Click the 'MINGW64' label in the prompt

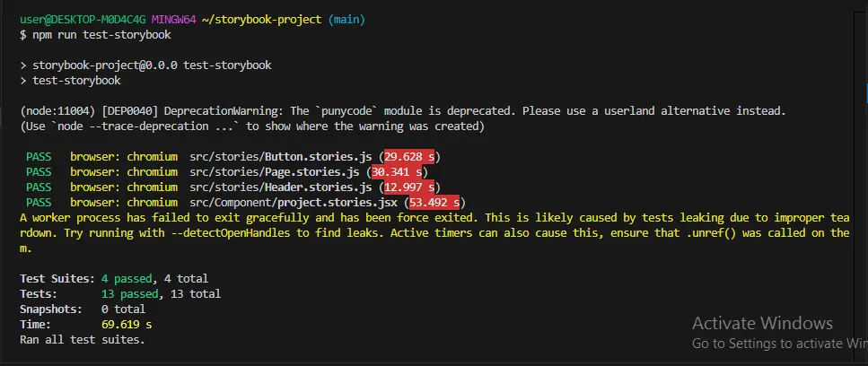tap(174, 20)
